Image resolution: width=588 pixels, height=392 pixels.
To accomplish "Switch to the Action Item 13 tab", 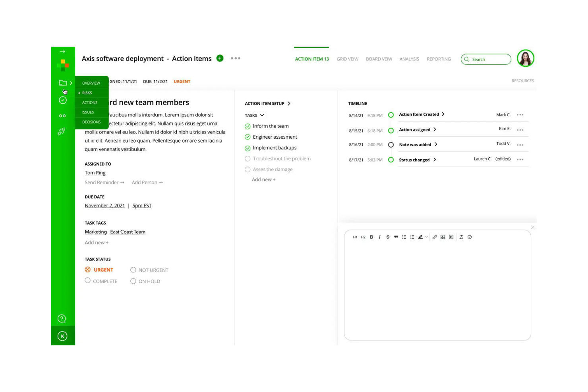I will pos(312,59).
